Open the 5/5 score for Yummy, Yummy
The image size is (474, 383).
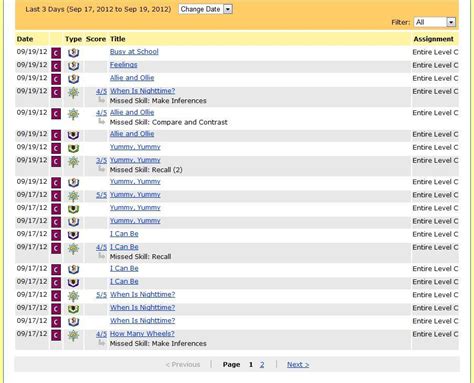[101, 195]
